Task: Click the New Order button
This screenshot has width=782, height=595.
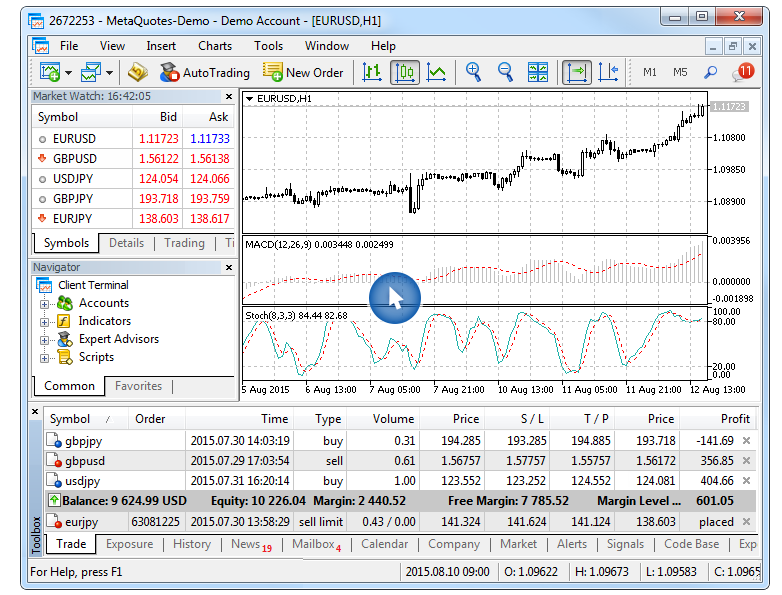Action: 303,72
